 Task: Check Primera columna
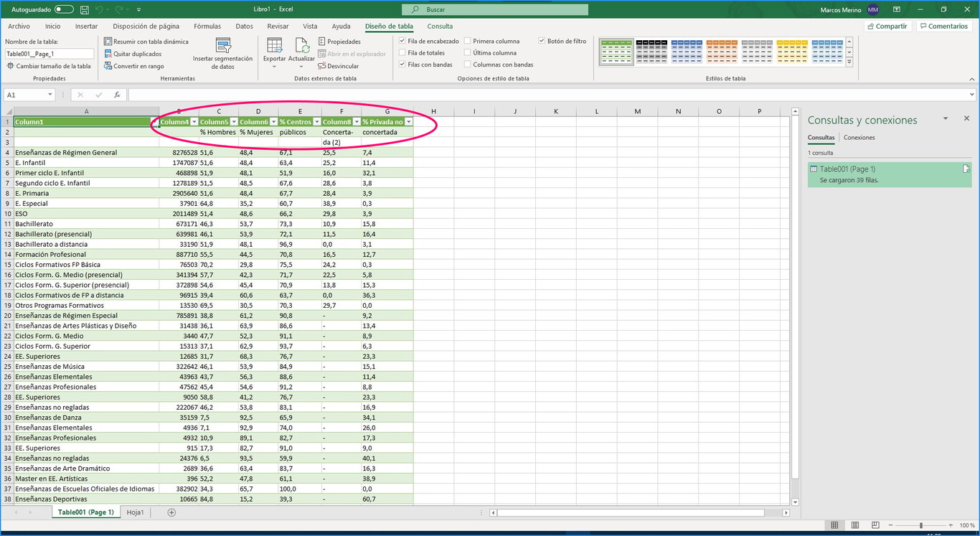(468, 41)
